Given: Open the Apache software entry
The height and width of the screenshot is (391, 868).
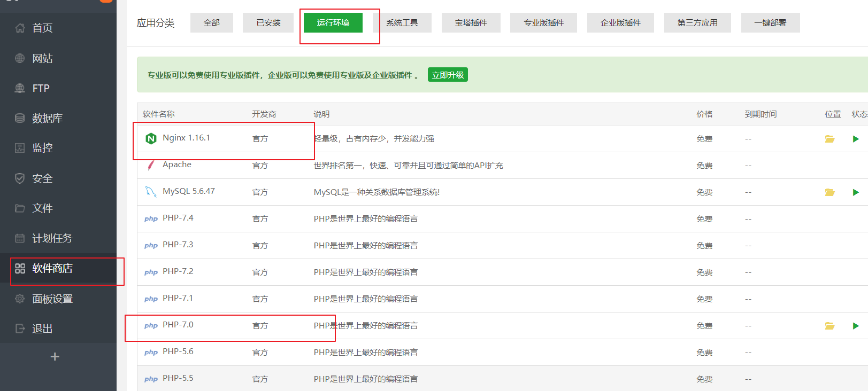Looking at the screenshot, I should pyautogui.click(x=177, y=165).
